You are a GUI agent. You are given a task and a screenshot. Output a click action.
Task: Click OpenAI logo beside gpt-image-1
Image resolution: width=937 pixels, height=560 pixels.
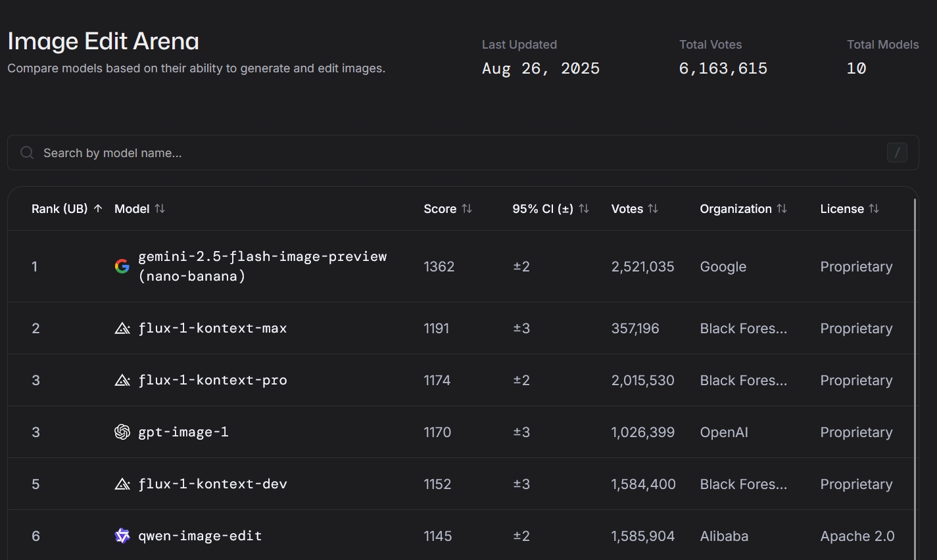pos(122,432)
